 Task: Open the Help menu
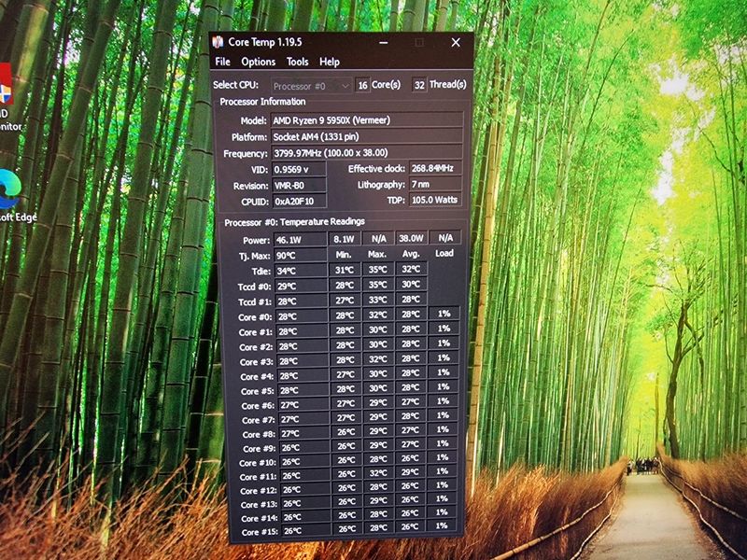click(330, 62)
